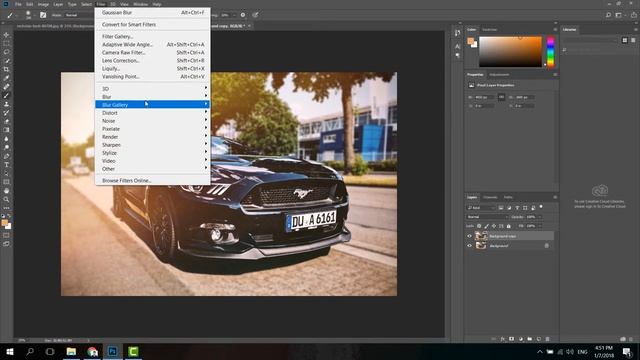Click filter for type layers icon
The height and width of the screenshot is (360, 640).
coord(517,208)
